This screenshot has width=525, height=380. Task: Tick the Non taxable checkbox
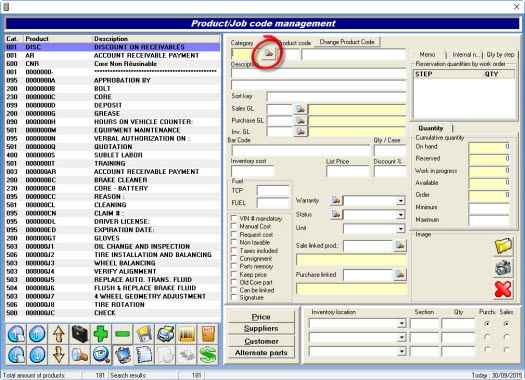(x=234, y=242)
